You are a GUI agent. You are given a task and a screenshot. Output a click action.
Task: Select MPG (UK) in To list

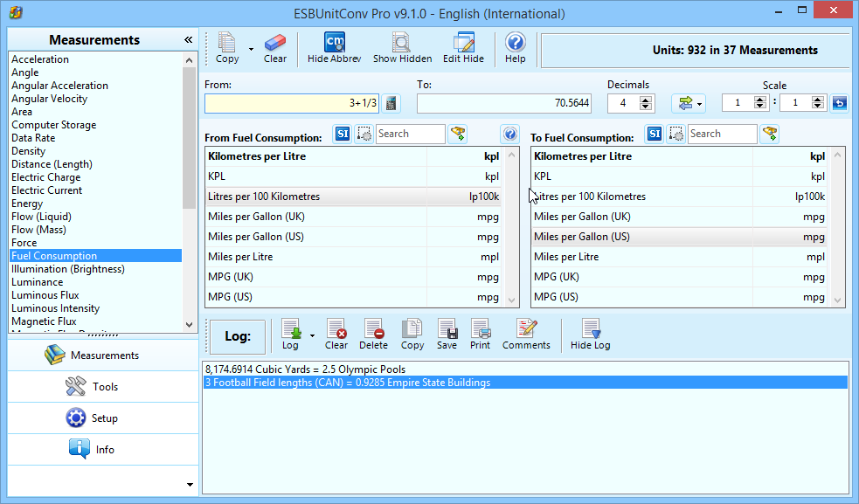[679, 277]
